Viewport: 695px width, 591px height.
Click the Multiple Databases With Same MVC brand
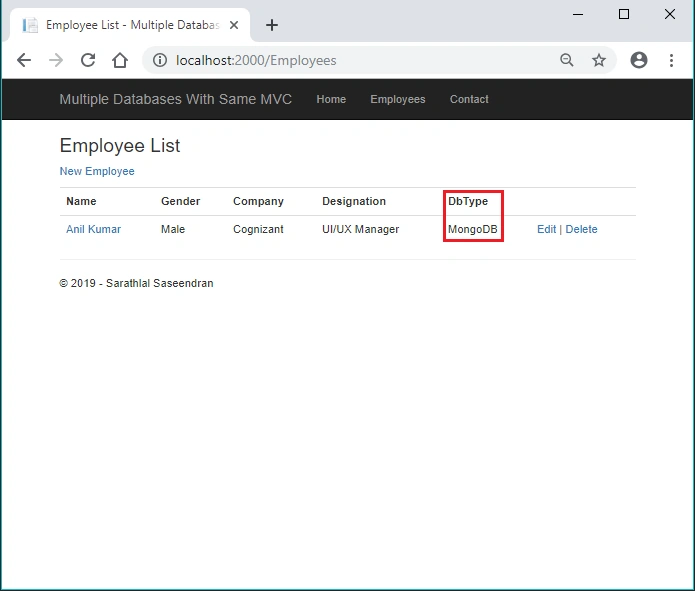click(176, 99)
